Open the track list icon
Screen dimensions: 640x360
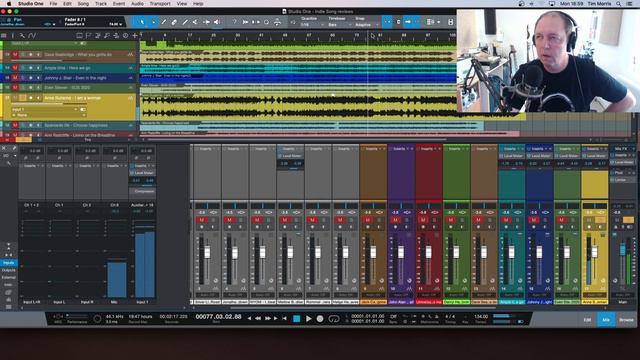tap(4, 36)
